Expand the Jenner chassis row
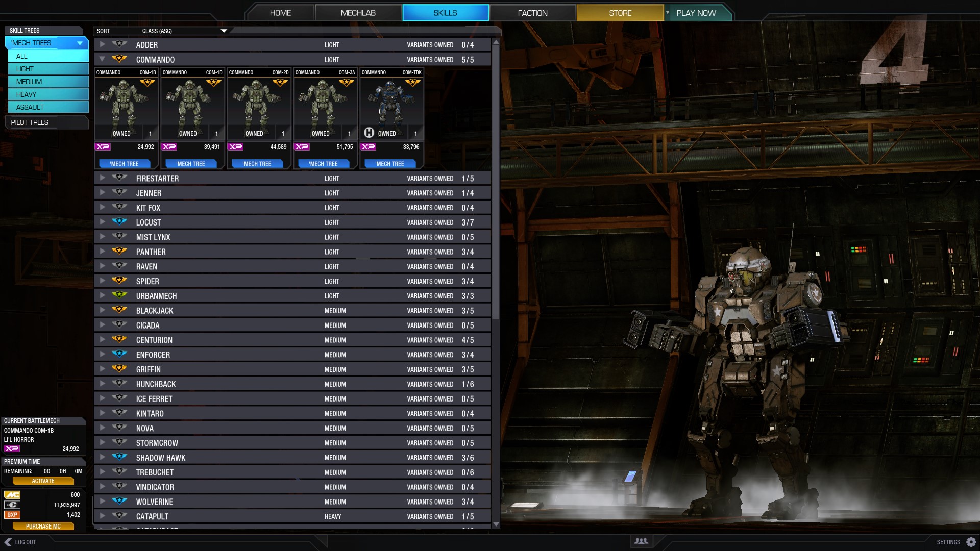The image size is (980, 551). click(x=102, y=193)
